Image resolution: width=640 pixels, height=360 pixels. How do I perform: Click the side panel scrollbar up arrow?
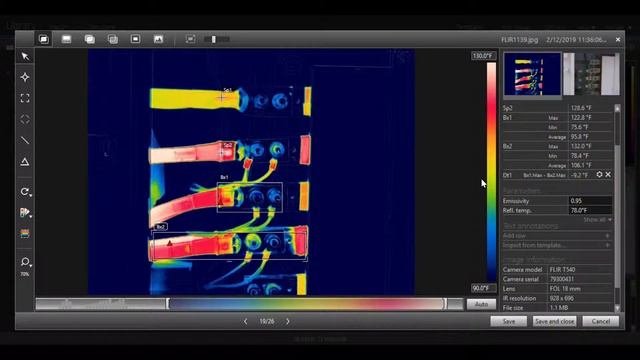pyautogui.click(x=617, y=108)
